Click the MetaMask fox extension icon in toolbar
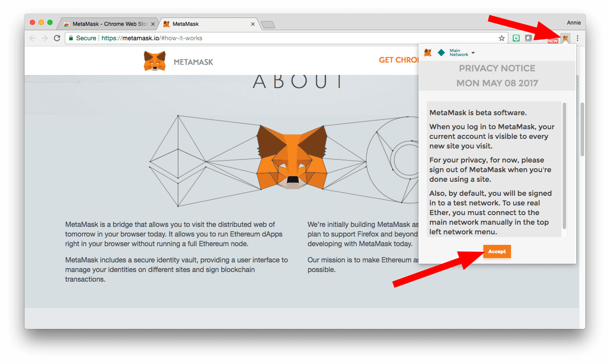610x364 pixels. point(565,38)
